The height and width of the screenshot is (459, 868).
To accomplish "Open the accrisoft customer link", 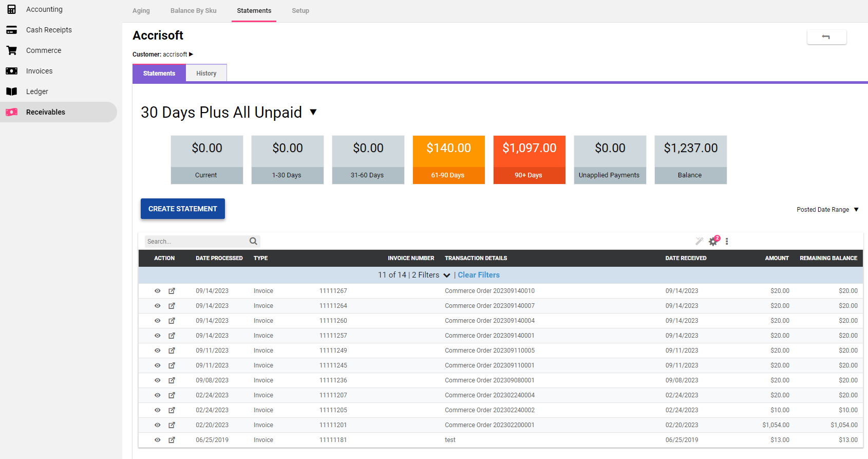I will pos(175,54).
